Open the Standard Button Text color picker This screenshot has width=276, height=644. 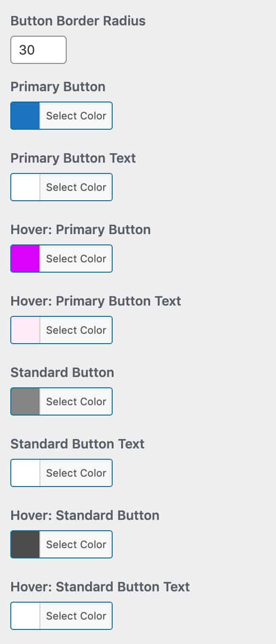76,472
